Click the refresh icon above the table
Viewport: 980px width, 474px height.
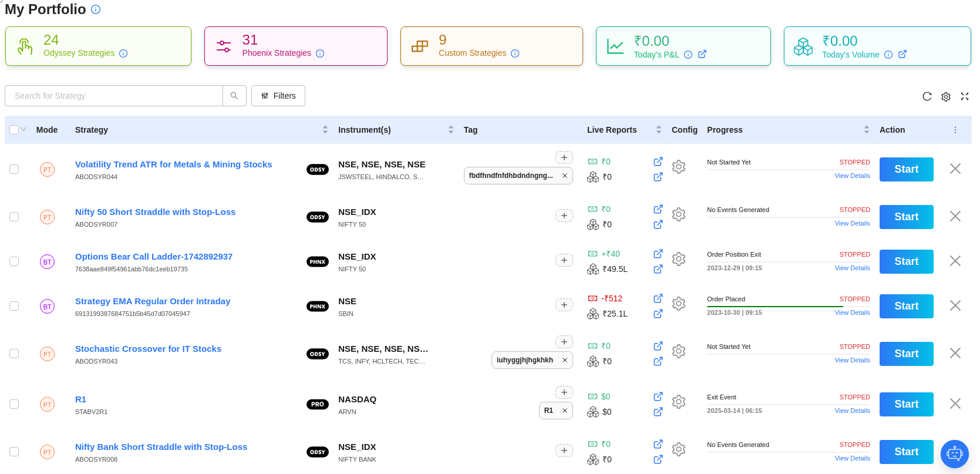pos(927,96)
